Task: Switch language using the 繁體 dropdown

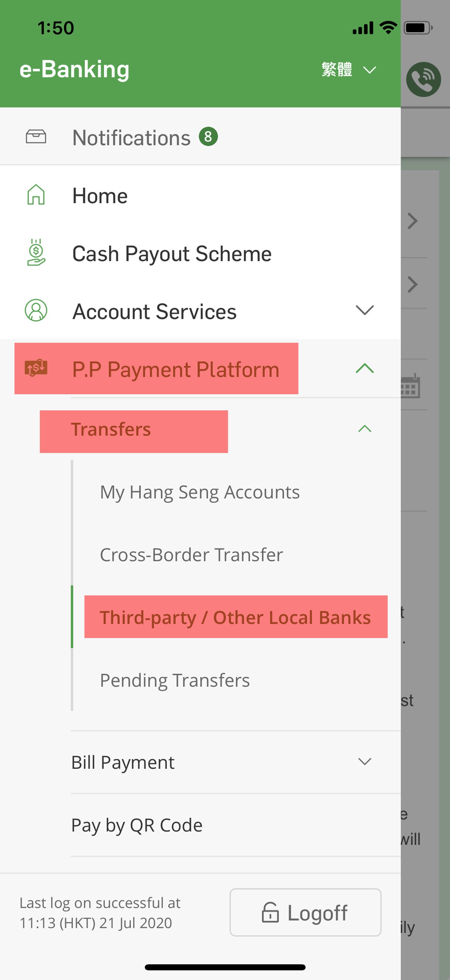Action: (349, 70)
